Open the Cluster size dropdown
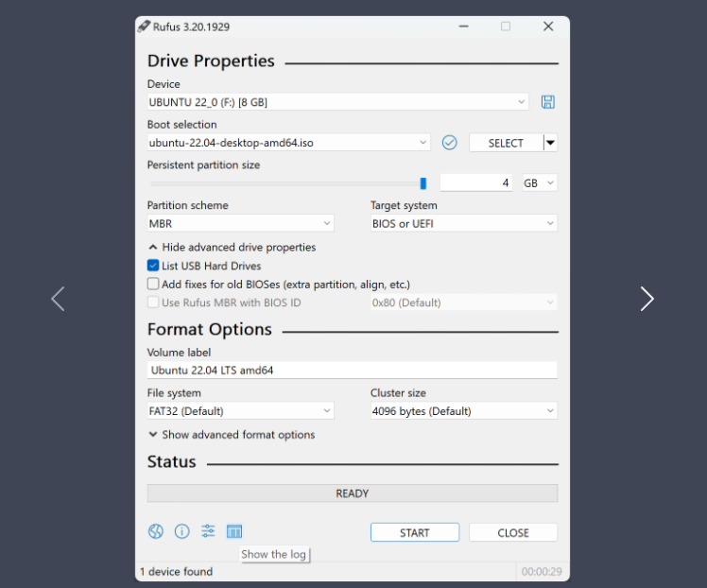 pos(463,411)
